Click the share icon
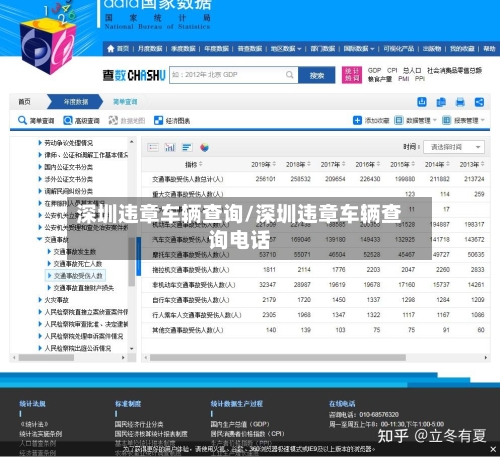Image resolution: width=500 pixels, height=457 pixels. coord(479,102)
